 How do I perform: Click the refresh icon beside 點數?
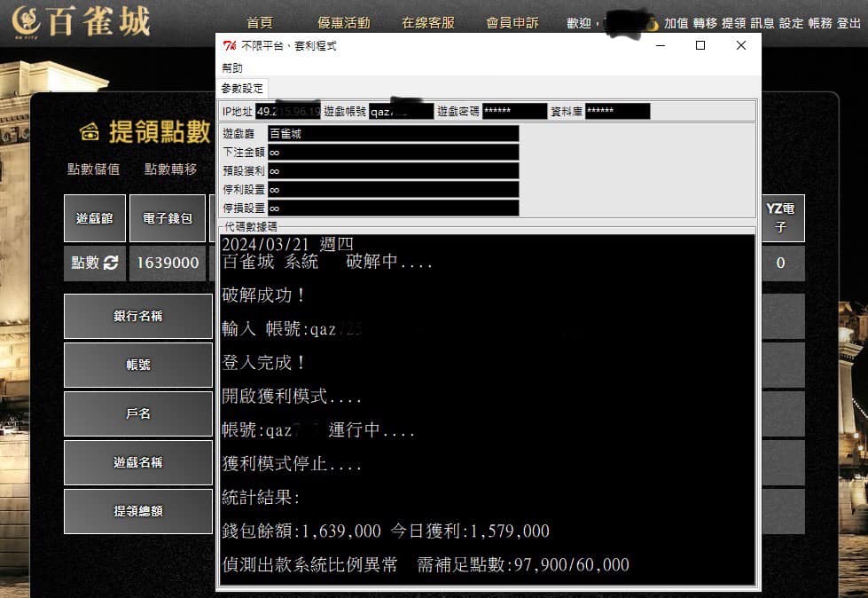(x=111, y=263)
